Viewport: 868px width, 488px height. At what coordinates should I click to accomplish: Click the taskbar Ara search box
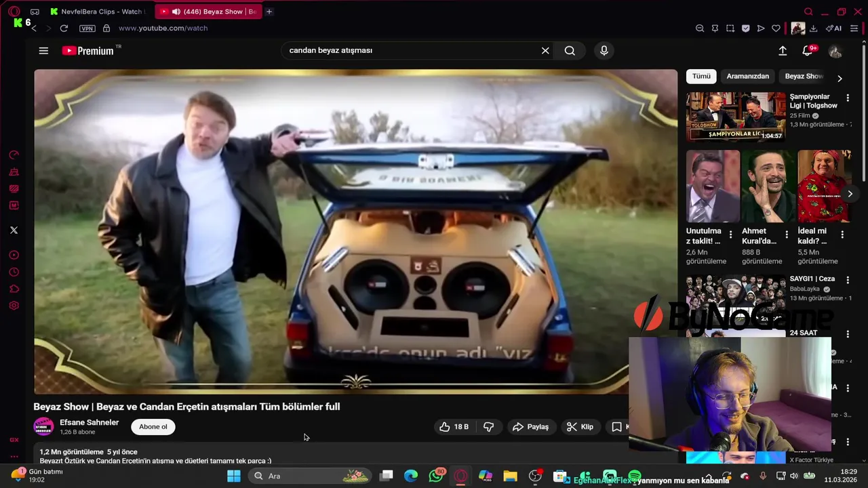click(310, 476)
